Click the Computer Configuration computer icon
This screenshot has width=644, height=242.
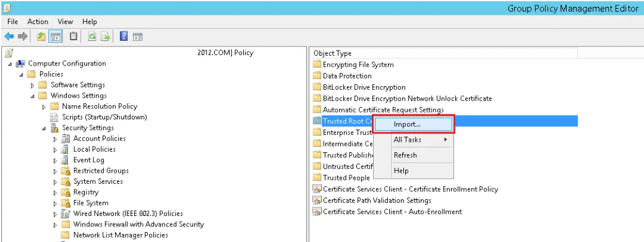coord(20,64)
